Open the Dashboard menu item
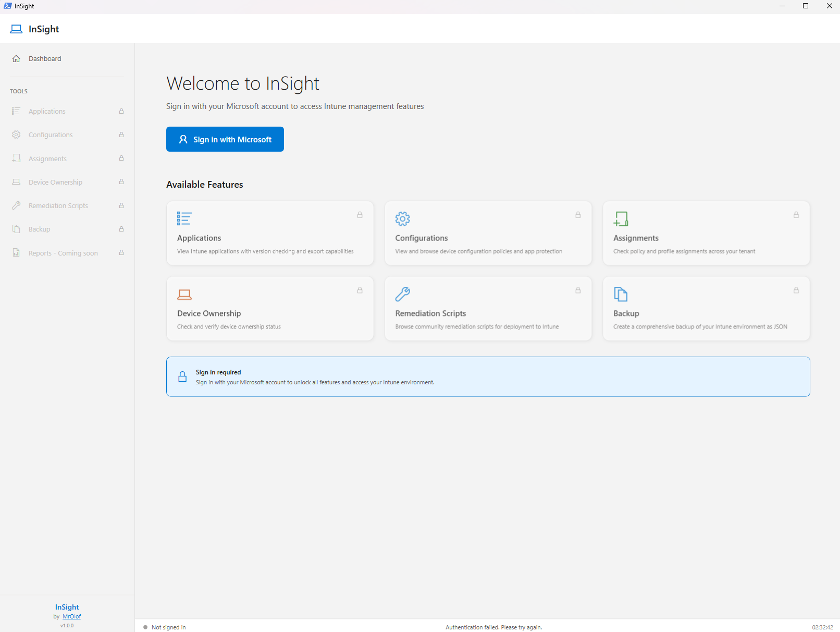 (67, 59)
